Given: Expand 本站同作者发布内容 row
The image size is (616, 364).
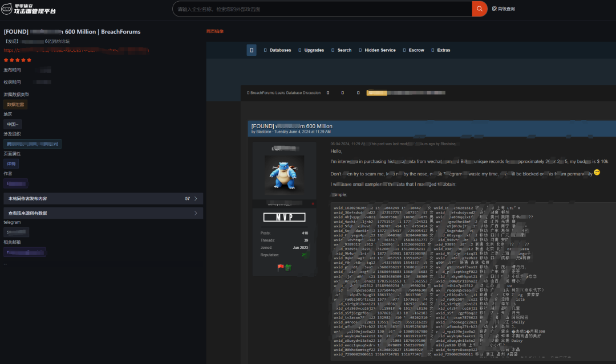Looking at the screenshot, I should tap(103, 198).
